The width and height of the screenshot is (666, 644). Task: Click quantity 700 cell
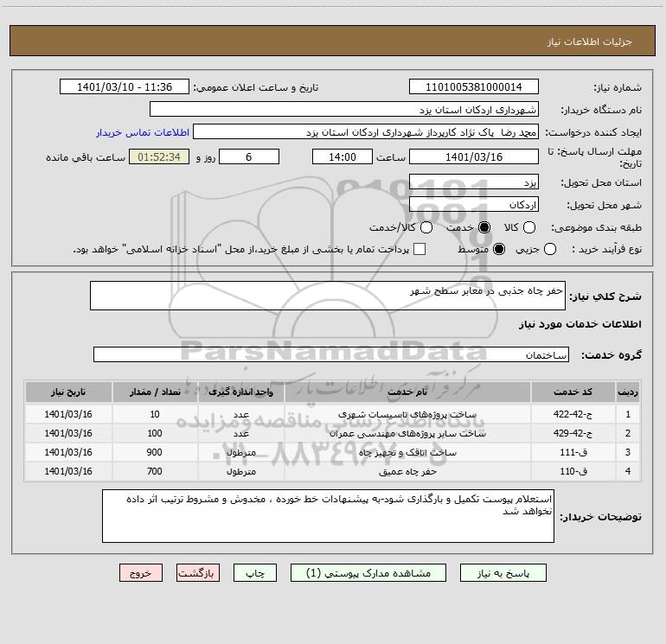(x=155, y=471)
